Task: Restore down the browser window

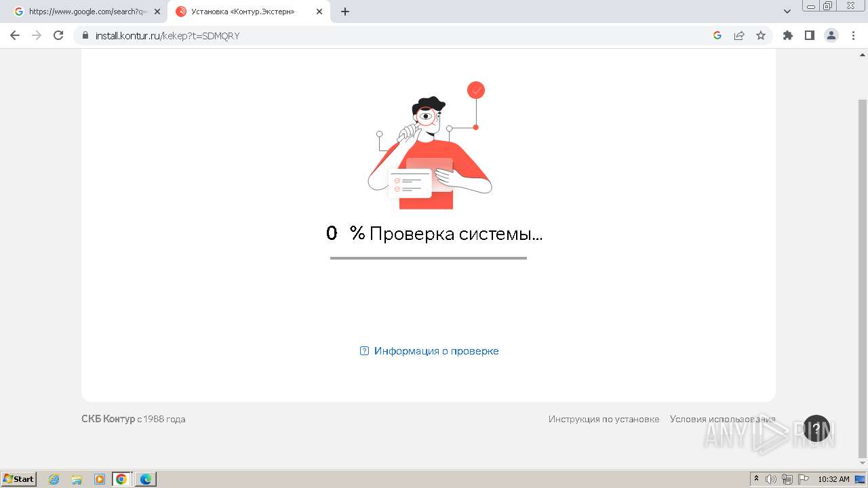Action: 827,5
